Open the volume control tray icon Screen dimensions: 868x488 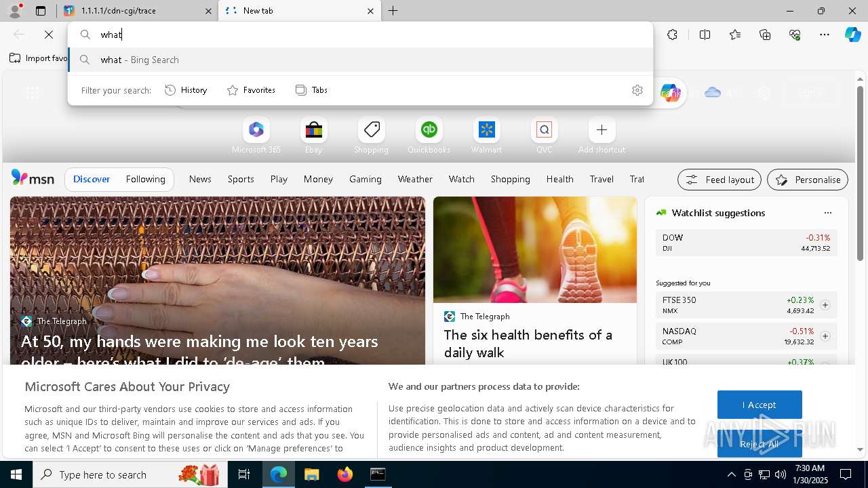pos(781,474)
